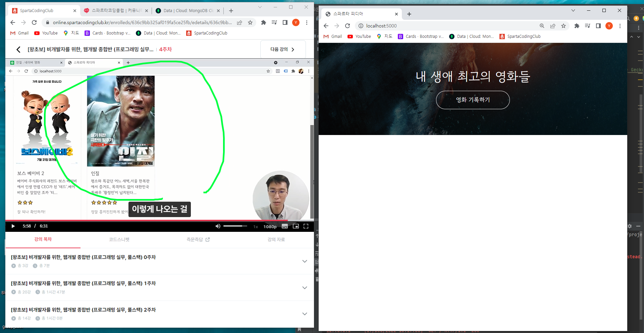Share localhost page via share icon
The height and width of the screenshot is (333, 644).
[x=553, y=26]
